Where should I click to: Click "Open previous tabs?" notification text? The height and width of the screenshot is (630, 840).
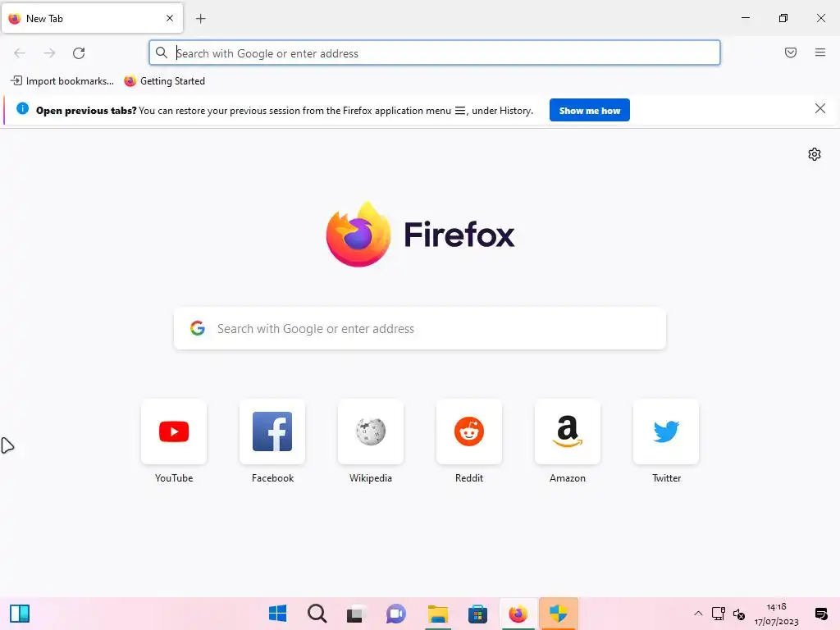(86, 111)
